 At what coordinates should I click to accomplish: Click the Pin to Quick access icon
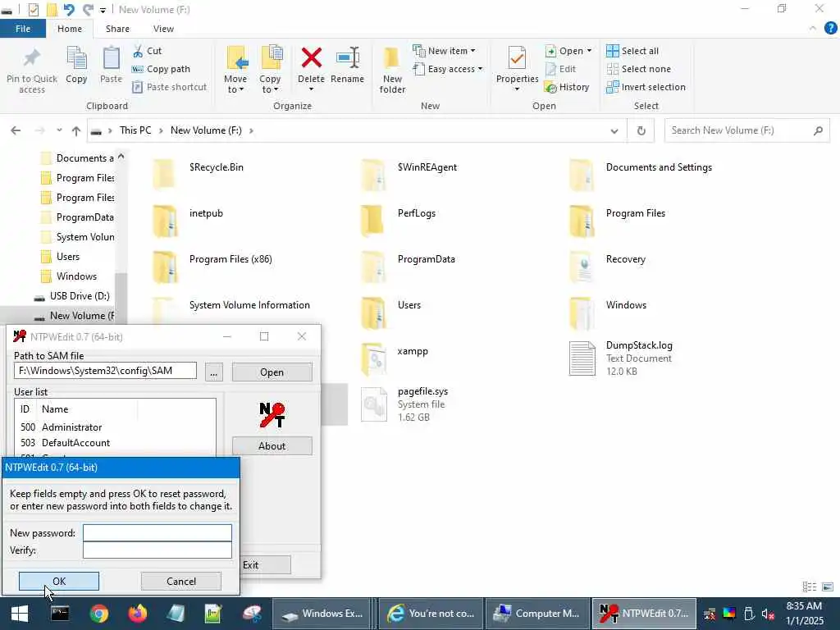[31, 58]
